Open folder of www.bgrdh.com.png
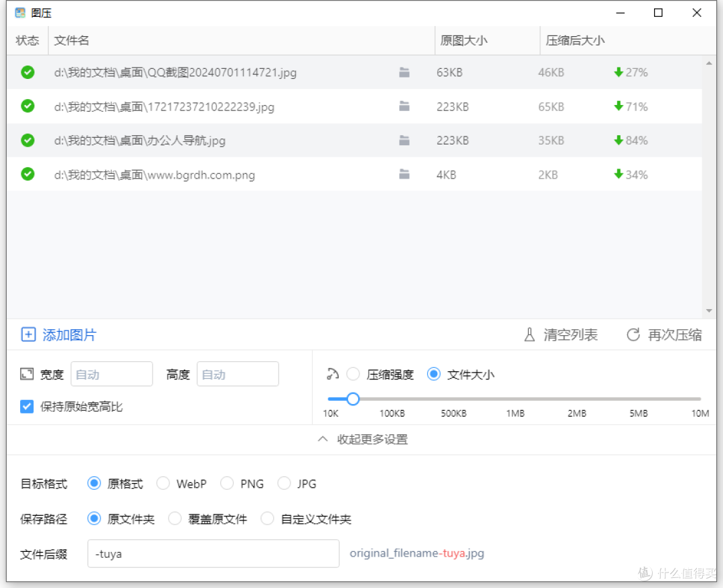Viewport: 723px width, 588px height. pyautogui.click(x=404, y=175)
